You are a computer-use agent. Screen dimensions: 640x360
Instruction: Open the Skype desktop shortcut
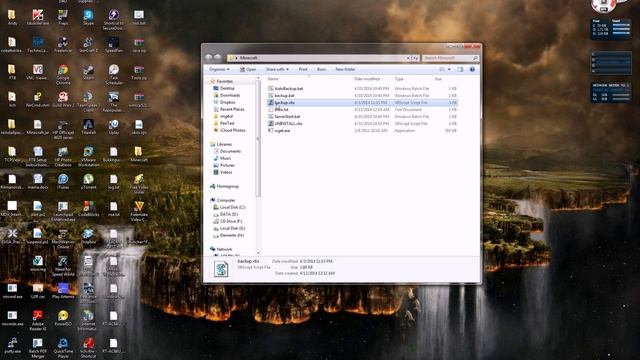tap(89, 18)
